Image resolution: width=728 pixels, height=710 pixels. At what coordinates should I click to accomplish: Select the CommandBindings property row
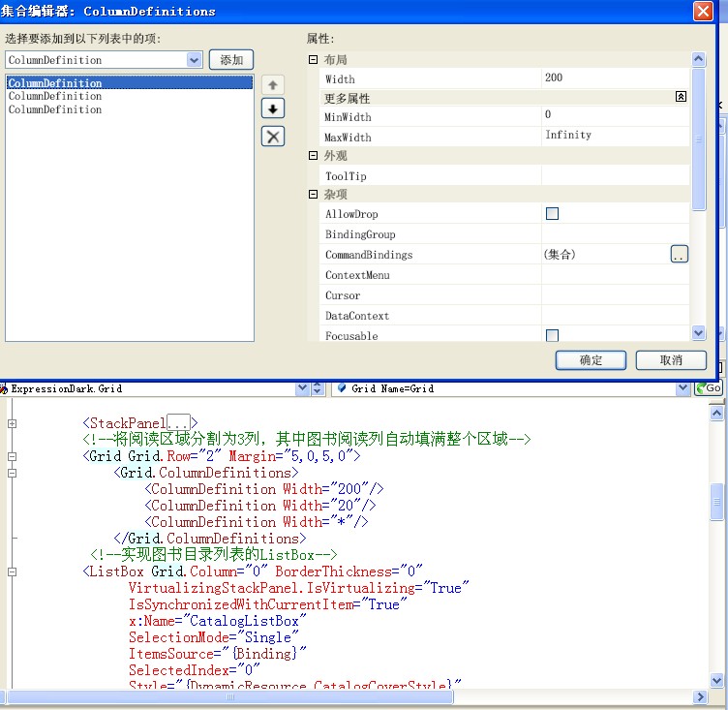(x=504, y=254)
